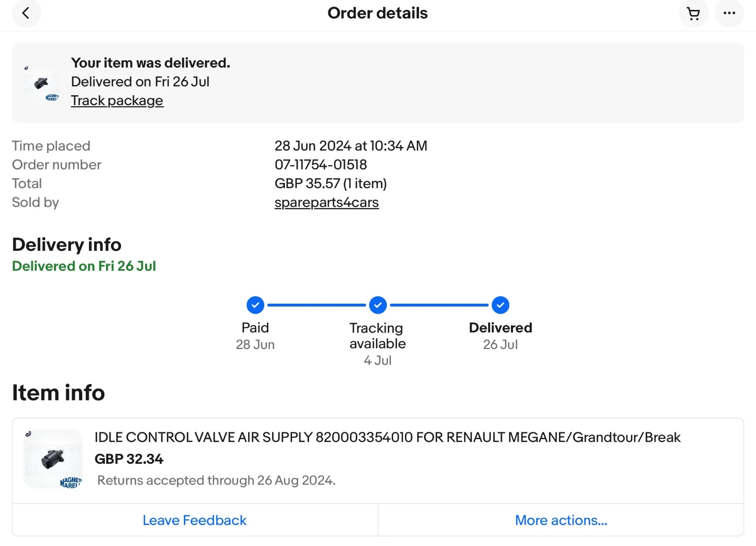Open item thumbnail in delivered banner
Viewport: 756px width, 546px height.
[x=42, y=84]
